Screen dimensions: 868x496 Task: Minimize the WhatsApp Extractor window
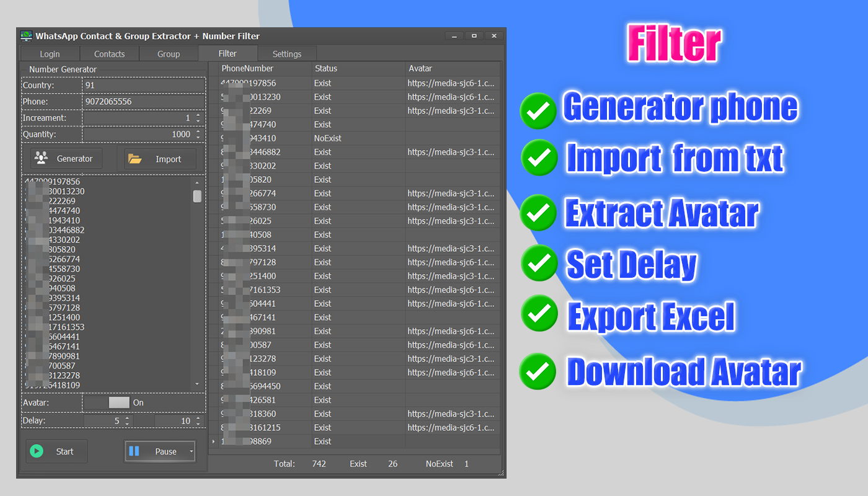[454, 36]
